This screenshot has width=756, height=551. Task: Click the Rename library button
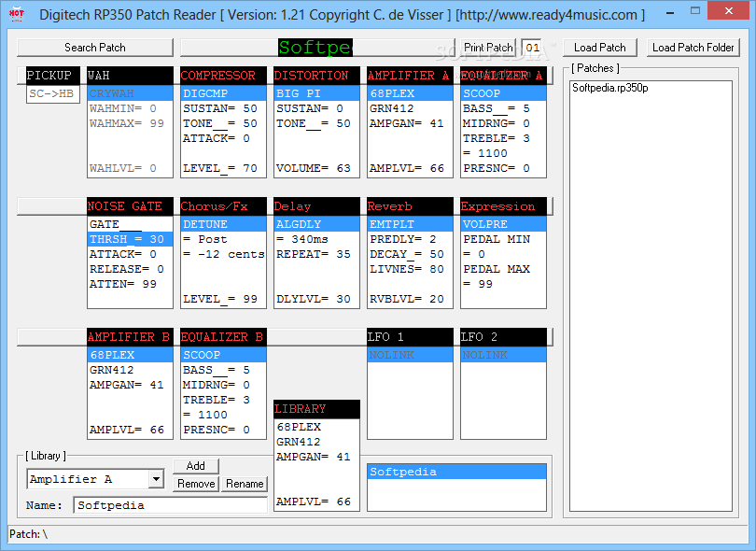click(245, 484)
